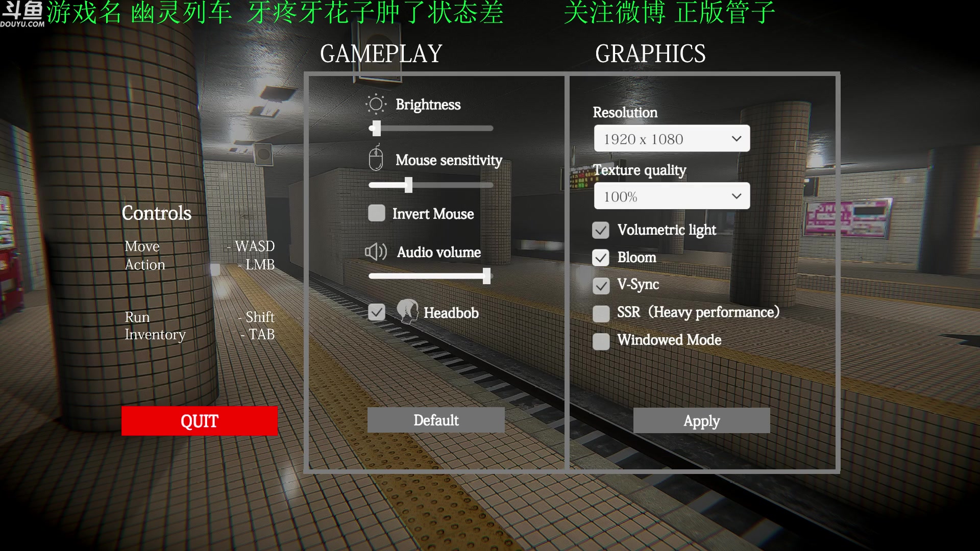
Task: Click the QUIT button
Action: tap(200, 421)
